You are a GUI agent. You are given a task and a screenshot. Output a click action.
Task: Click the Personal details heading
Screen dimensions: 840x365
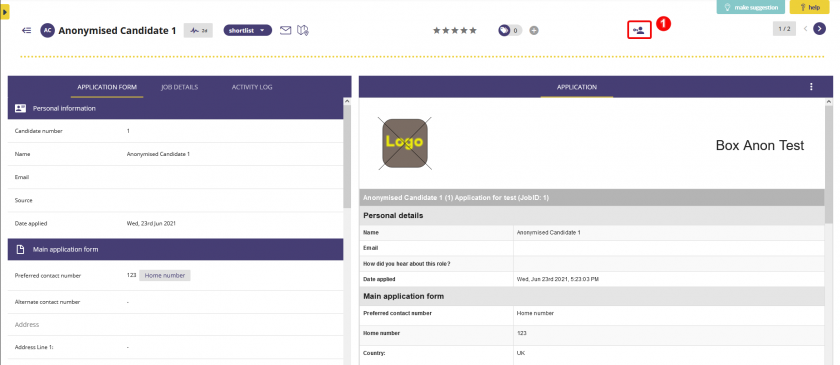pyautogui.click(x=393, y=215)
